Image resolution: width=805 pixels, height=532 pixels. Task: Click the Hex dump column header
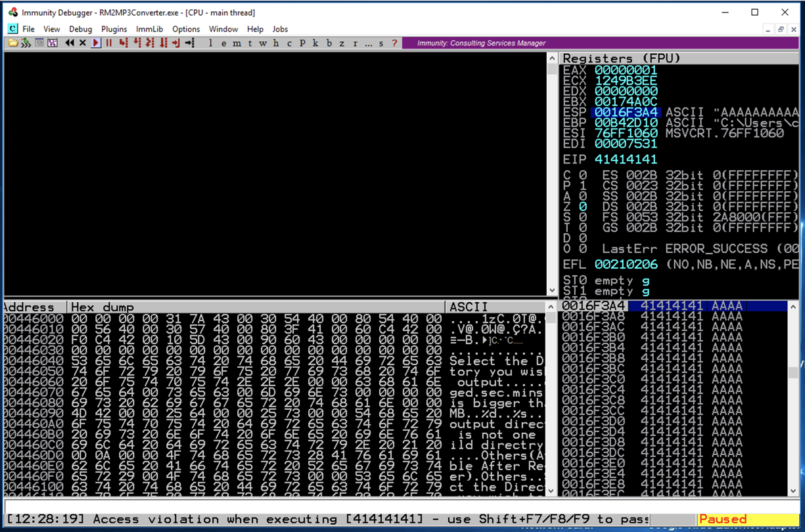click(x=257, y=307)
